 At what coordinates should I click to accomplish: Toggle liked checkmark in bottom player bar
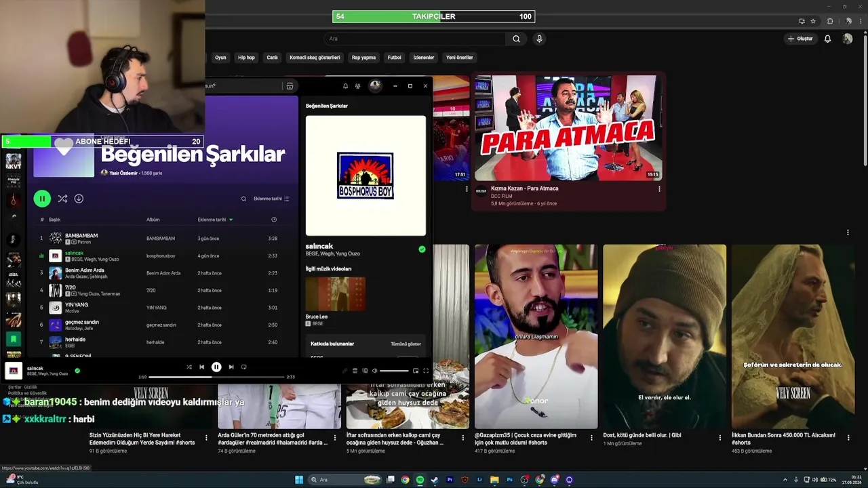point(77,371)
